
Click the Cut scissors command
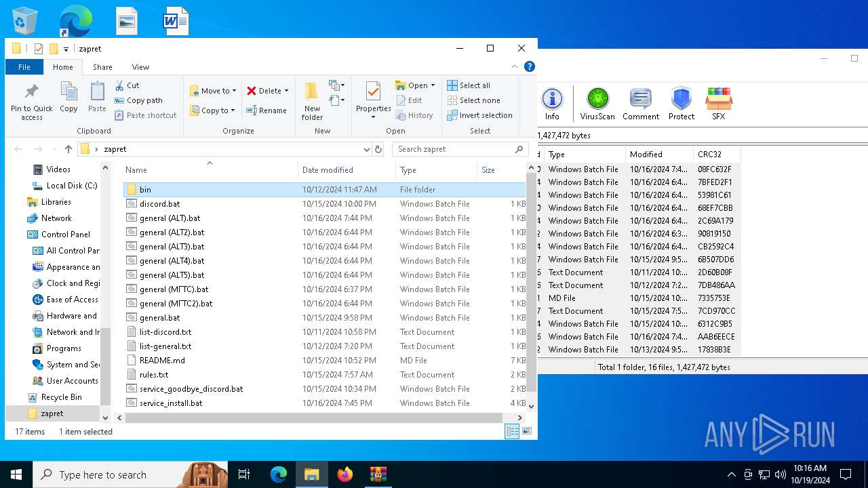tap(127, 85)
